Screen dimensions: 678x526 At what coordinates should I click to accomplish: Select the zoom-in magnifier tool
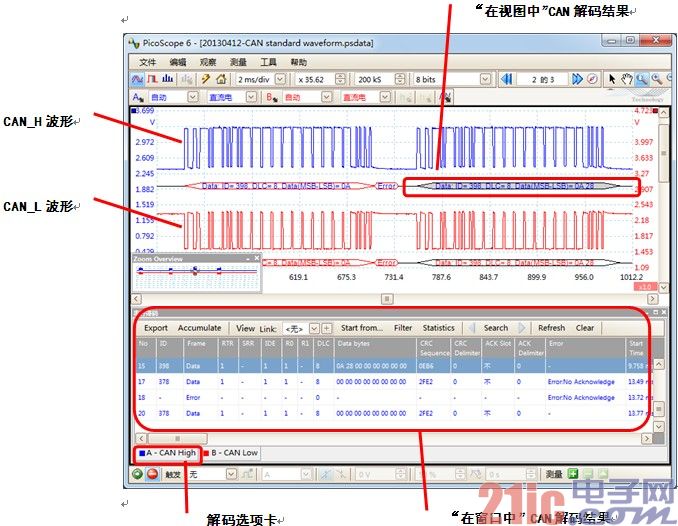657,79
